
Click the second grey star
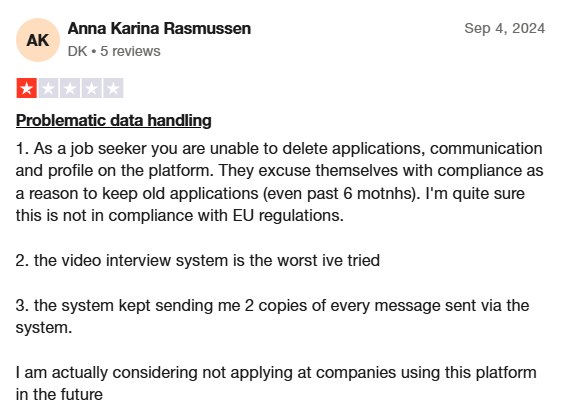coord(48,88)
